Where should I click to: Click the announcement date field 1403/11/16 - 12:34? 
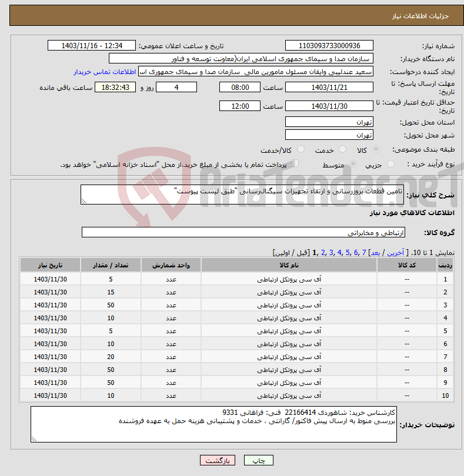(x=92, y=45)
